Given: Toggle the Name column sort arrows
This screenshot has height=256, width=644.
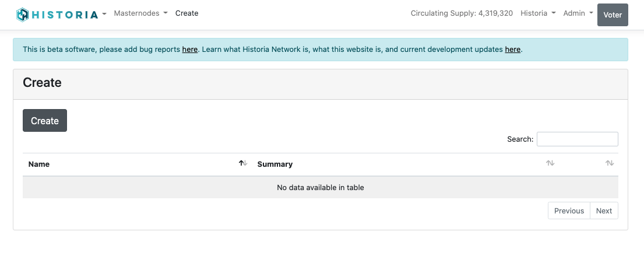Looking at the screenshot, I should (243, 164).
